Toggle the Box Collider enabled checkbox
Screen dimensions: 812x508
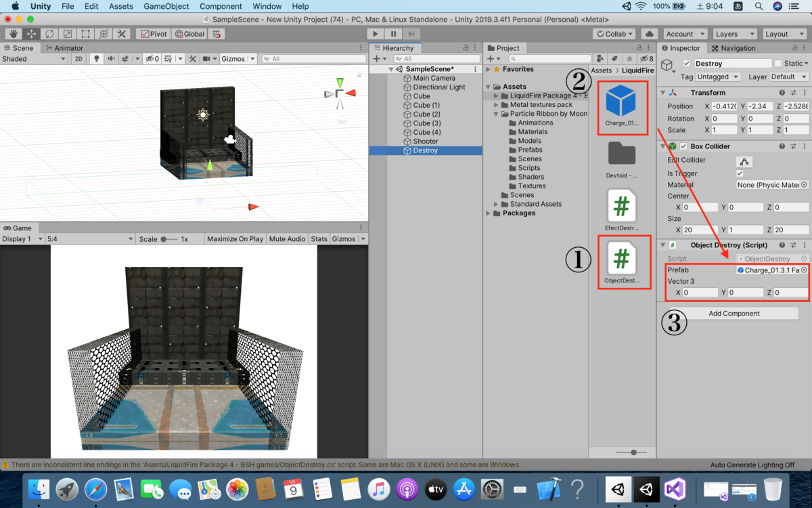point(683,146)
